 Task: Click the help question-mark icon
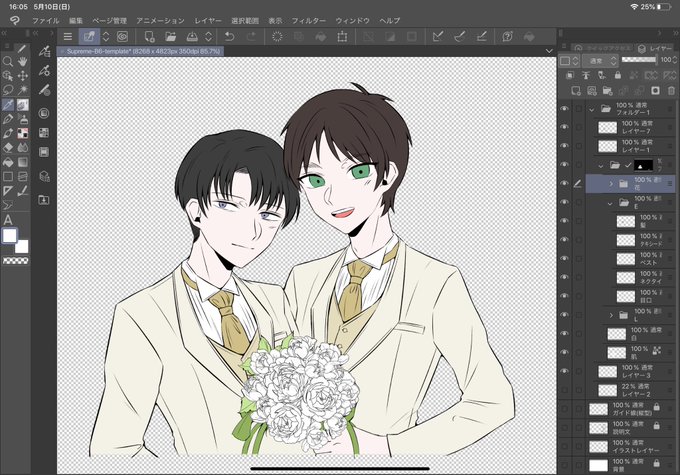pos(507,37)
